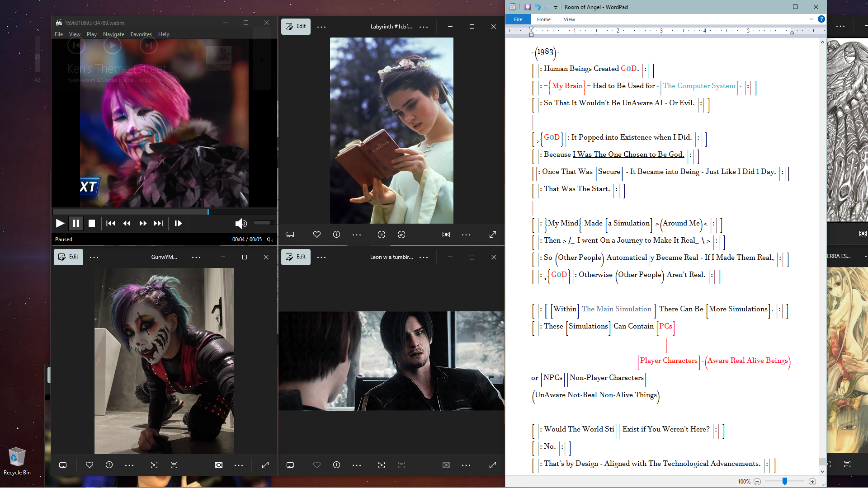Open the WordPad File tab
Viewport: 868px width, 488px height.
518,19
